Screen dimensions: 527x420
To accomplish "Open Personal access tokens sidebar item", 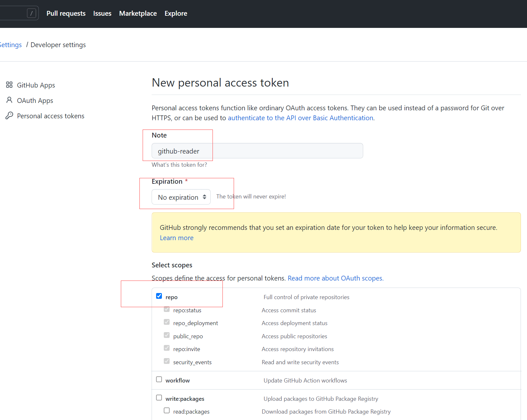I will click(x=51, y=116).
